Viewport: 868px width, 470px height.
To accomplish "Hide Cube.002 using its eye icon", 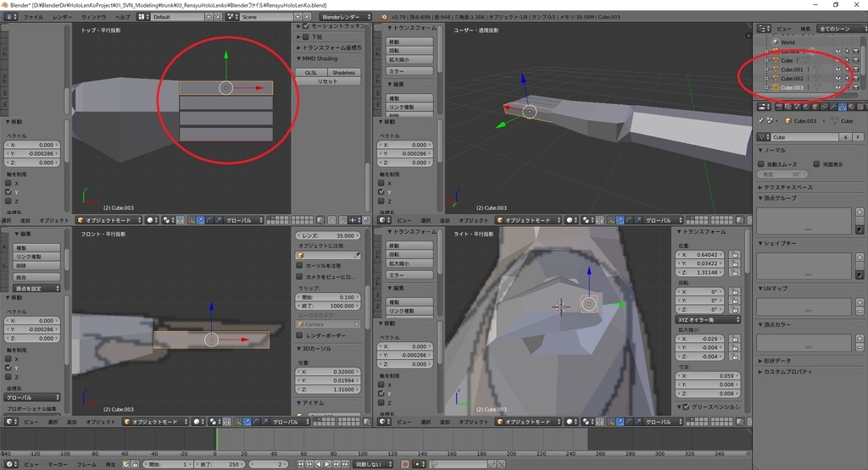I will 838,78.
